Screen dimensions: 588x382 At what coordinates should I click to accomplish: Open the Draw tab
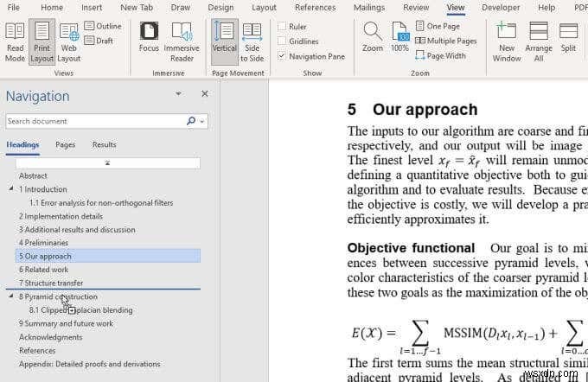click(181, 8)
